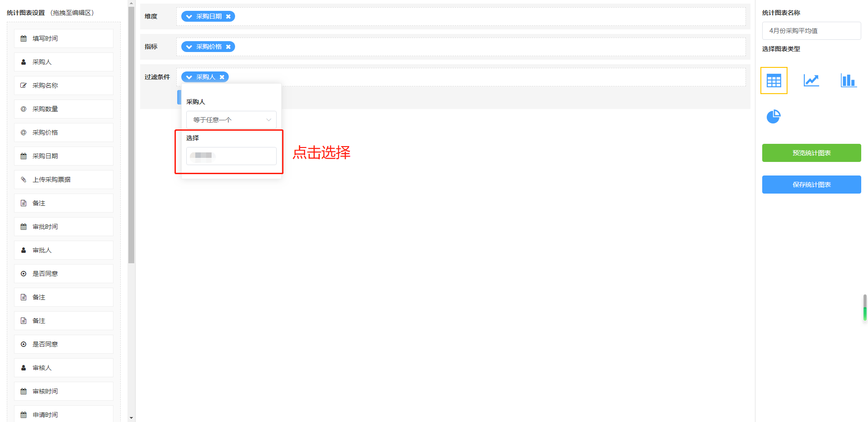Select the bar chart type icon
This screenshot has width=868, height=422.
849,81
